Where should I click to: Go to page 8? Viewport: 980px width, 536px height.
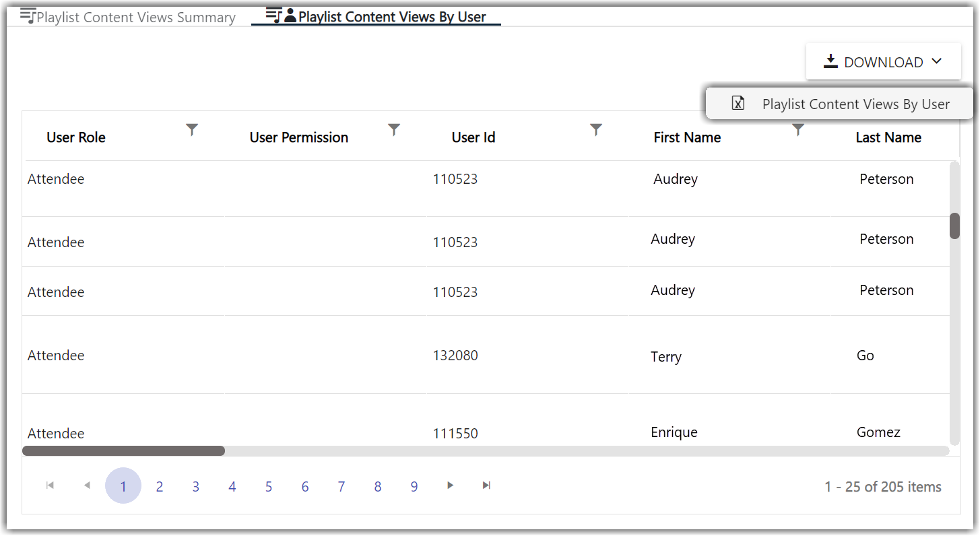coord(378,486)
